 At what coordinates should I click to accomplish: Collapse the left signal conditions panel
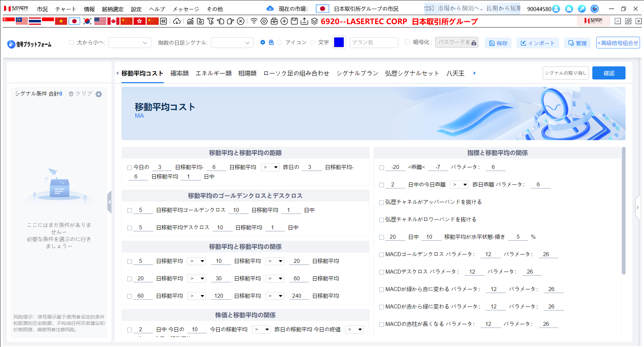click(x=109, y=202)
